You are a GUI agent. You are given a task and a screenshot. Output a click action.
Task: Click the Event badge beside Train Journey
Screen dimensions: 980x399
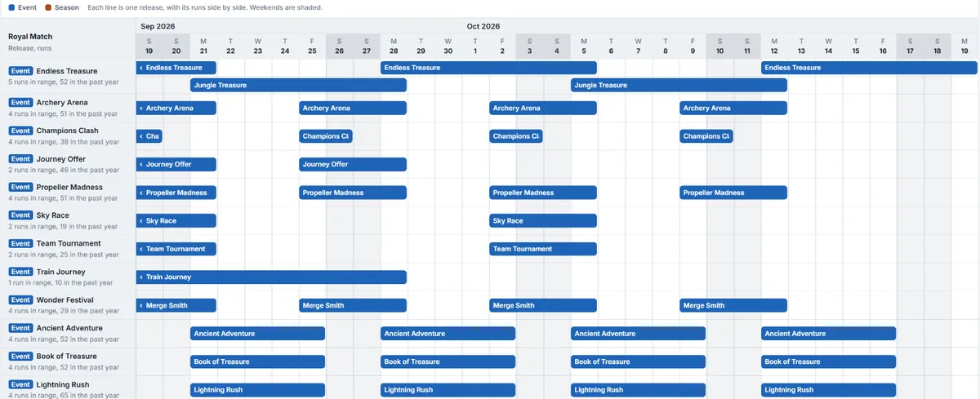(20, 272)
